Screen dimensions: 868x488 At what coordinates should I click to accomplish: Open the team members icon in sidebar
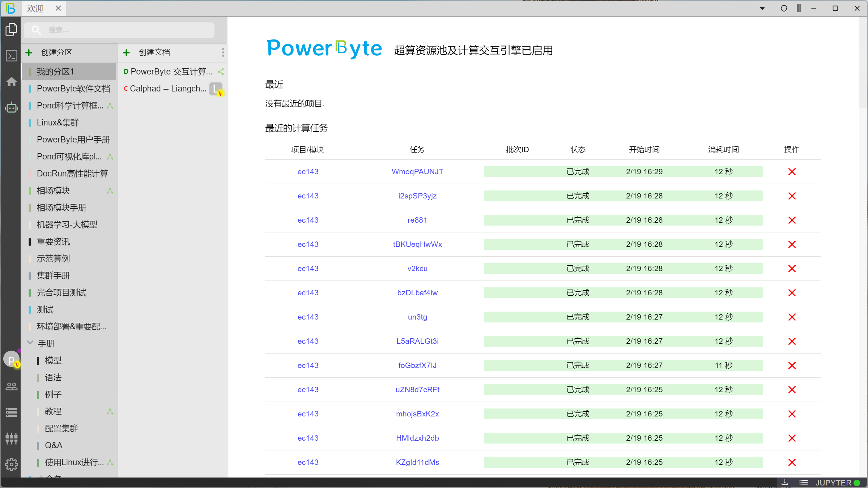[12, 386]
